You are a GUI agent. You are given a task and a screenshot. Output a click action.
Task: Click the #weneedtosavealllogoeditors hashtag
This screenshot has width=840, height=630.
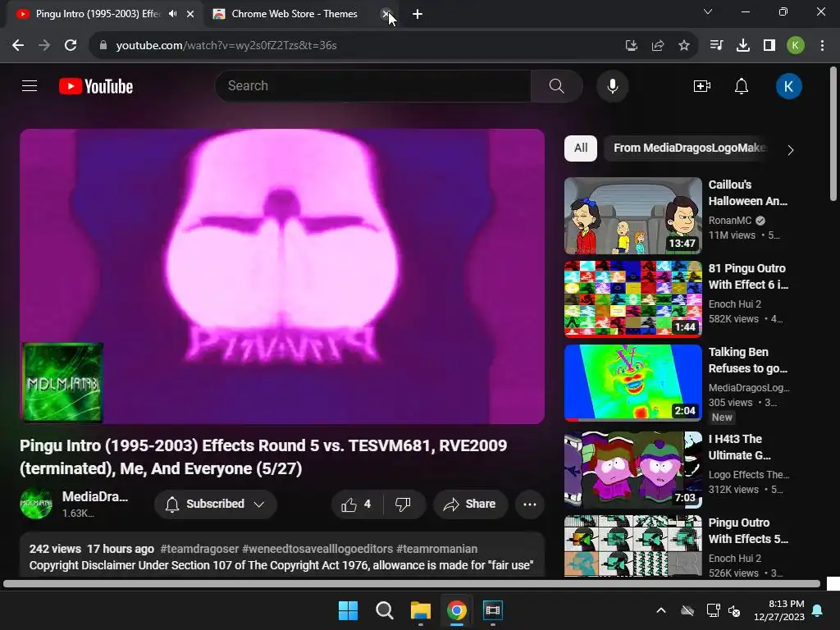(x=317, y=549)
